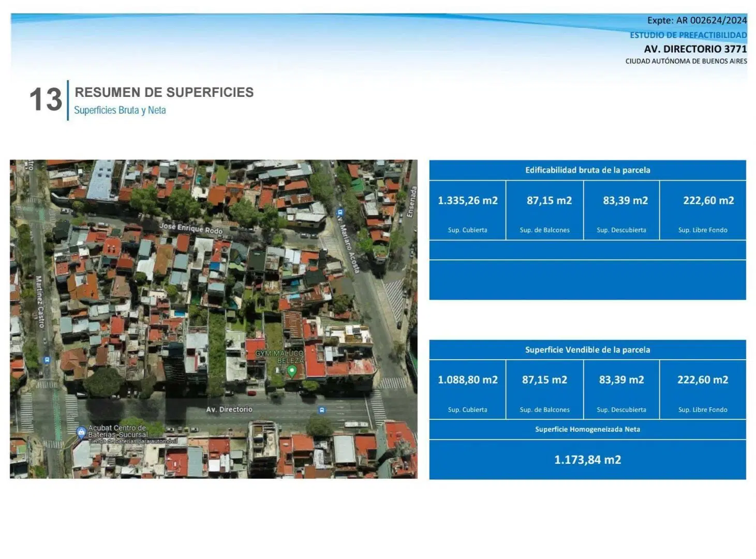Click the 'Acubat Centro de Baterías-Sucursal' map label

[118, 431]
